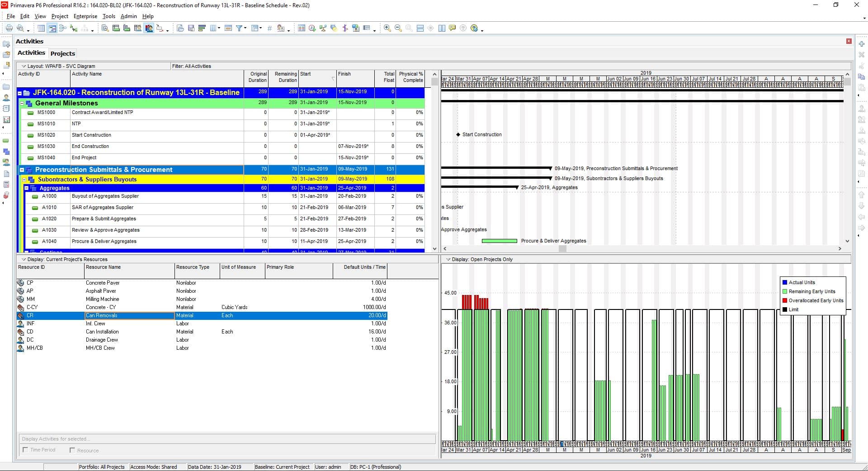Image resolution: width=868 pixels, height=471 pixels.
Task: Click the Columns toolbar icon
Action: pyautogui.click(x=213, y=28)
